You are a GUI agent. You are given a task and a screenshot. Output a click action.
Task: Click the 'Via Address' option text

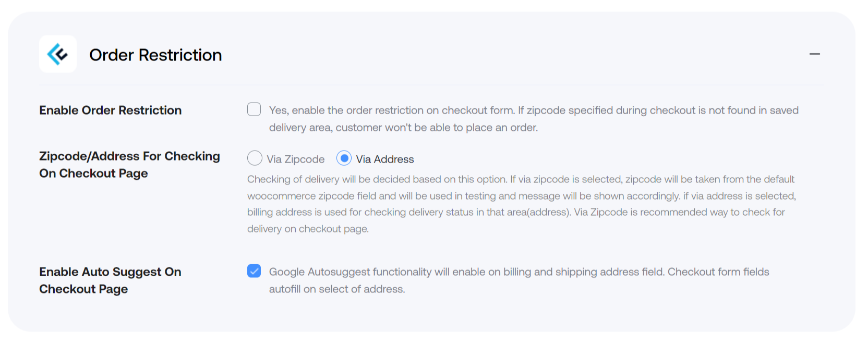(385, 159)
